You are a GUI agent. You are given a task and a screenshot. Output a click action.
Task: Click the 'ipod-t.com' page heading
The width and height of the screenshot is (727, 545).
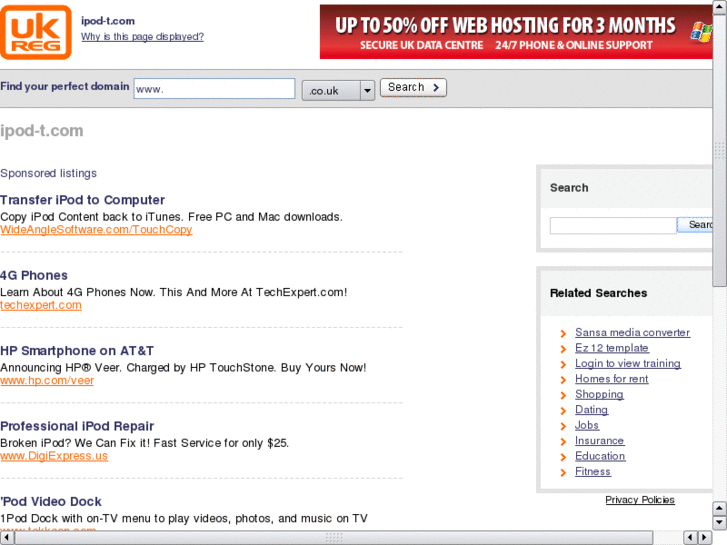[42, 131]
